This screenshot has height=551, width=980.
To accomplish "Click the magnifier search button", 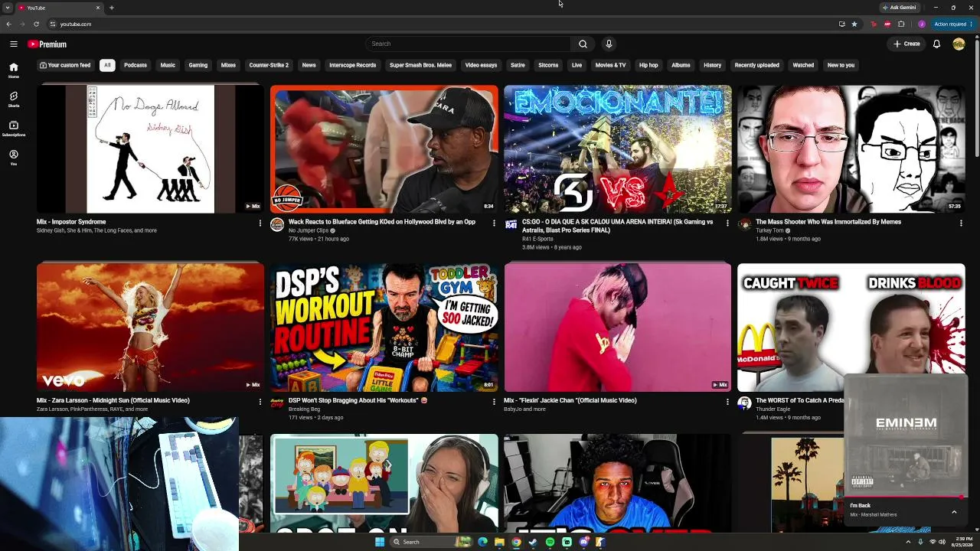I will pyautogui.click(x=583, y=44).
